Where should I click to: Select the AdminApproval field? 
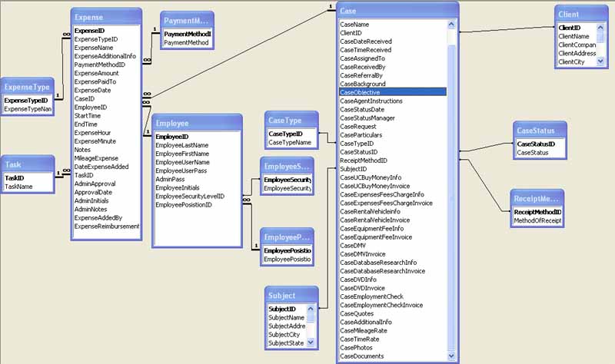click(95, 184)
